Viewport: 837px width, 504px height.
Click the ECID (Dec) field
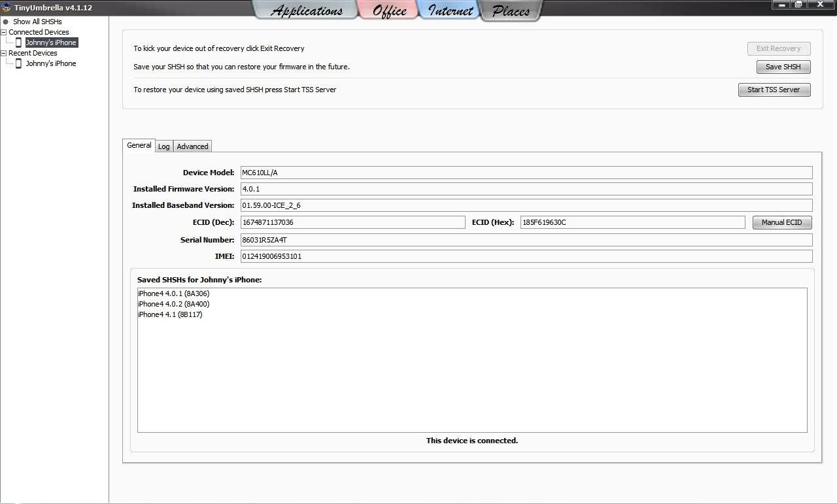pyautogui.click(x=353, y=222)
